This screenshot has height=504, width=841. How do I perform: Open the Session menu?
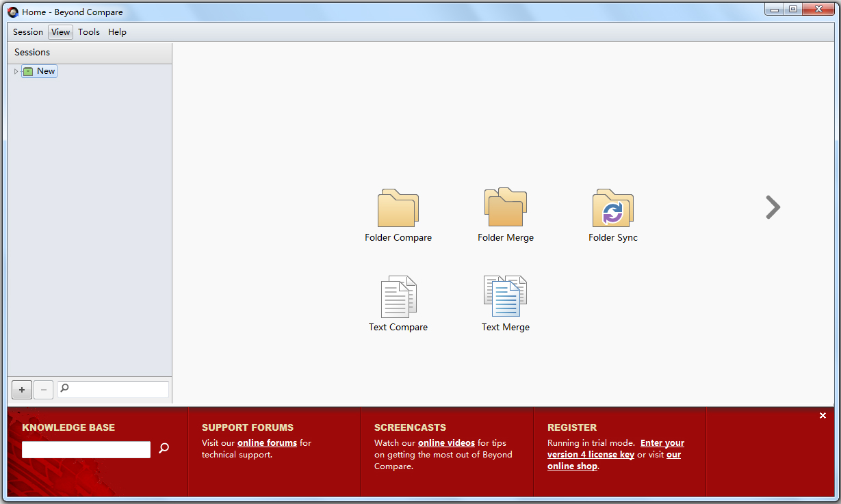[28, 32]
